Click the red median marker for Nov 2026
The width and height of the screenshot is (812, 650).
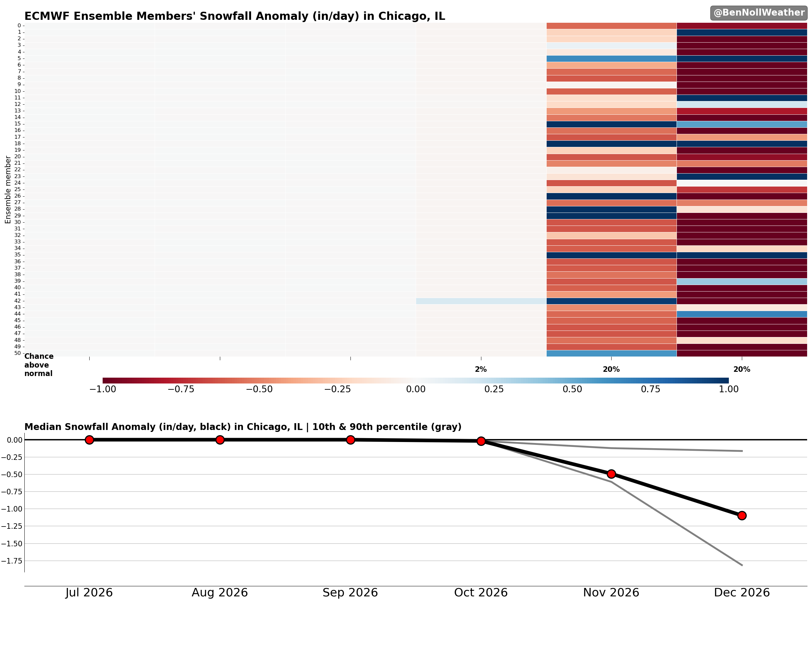(611, 474)
